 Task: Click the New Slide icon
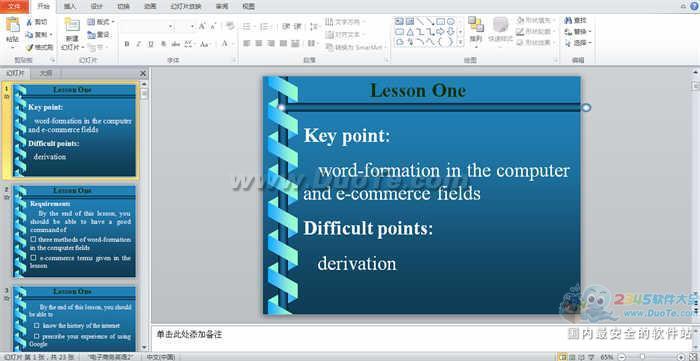[x=72, y=25]
